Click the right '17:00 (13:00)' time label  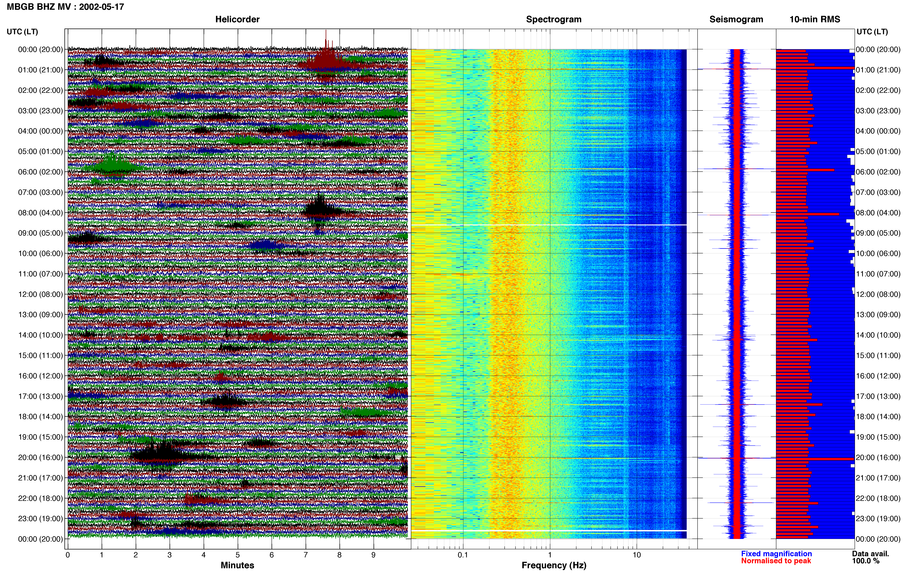(878, 396)
